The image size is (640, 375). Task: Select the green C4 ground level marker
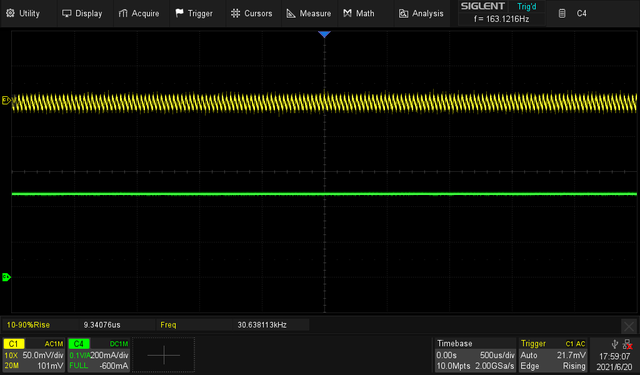[6, 277]
